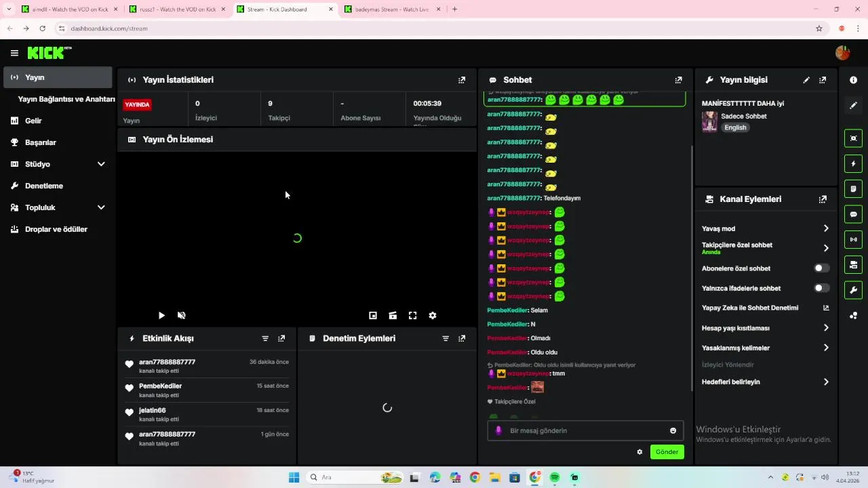
Task: Open the preview player settings gear
Action: [433, 315]
